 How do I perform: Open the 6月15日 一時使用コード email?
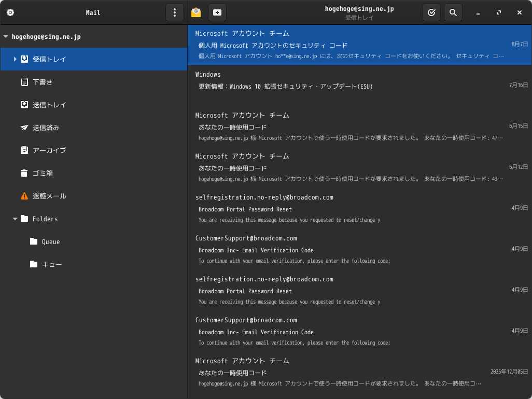click(360, 127)
